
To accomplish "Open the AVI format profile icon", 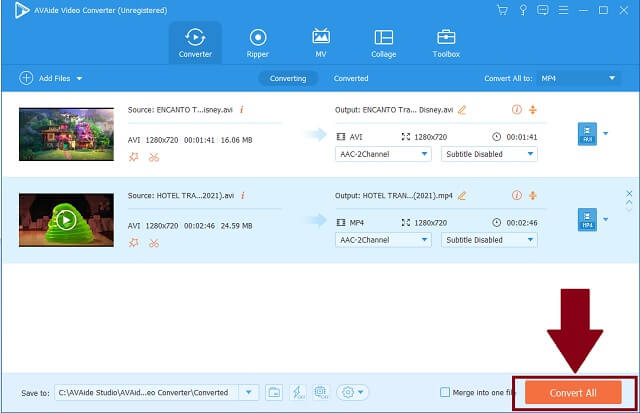I will coord(587,134).
